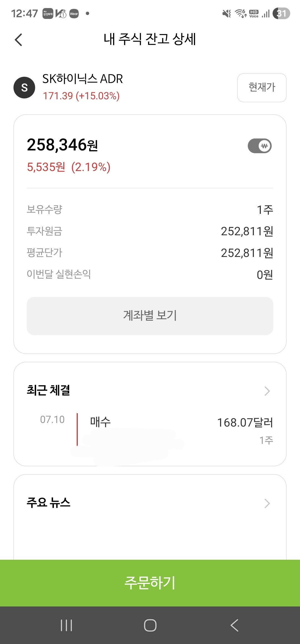300x644 pixels.
Task: Open 현재가 current price button
Action: coord(262,88)
